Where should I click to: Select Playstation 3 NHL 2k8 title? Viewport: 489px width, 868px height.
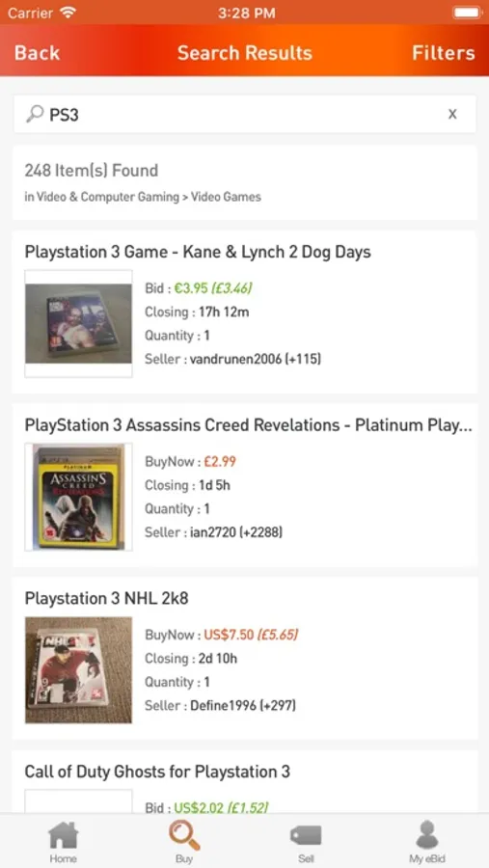(x=106, y=598)
